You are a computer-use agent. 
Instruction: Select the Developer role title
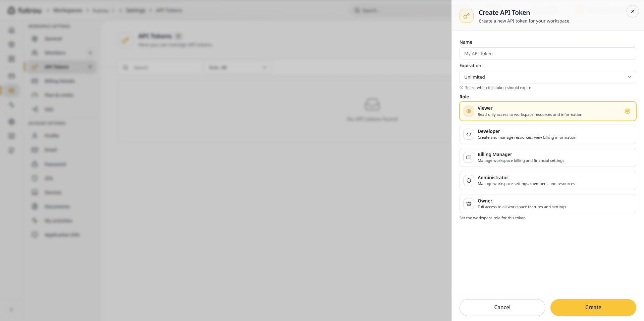pyautogui.click(x=488, y=131)
